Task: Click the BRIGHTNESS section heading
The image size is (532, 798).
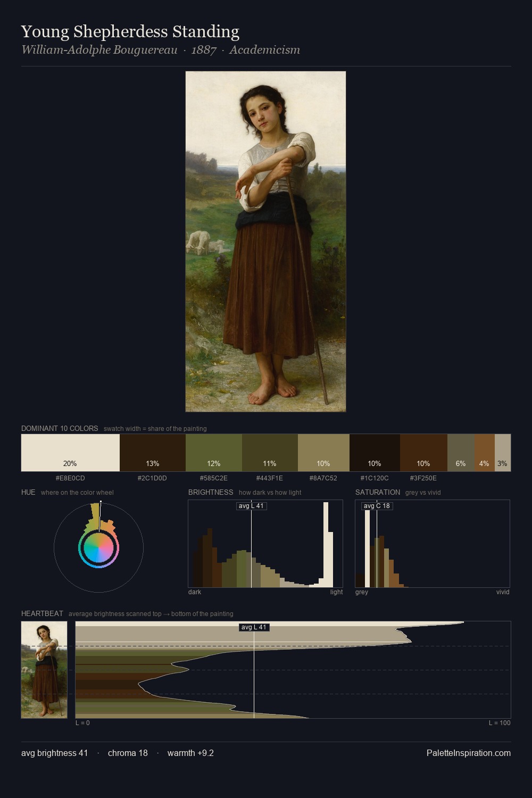Action: [211, 492]
